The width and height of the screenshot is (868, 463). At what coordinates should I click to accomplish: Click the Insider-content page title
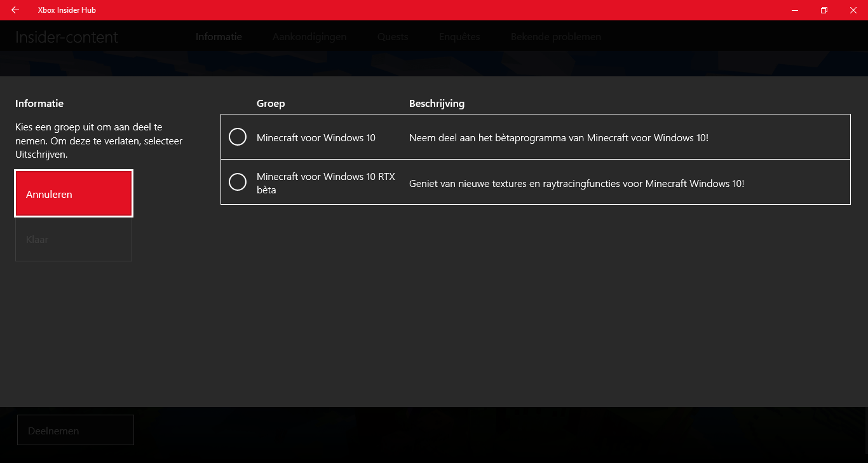[x=67, y=37]
